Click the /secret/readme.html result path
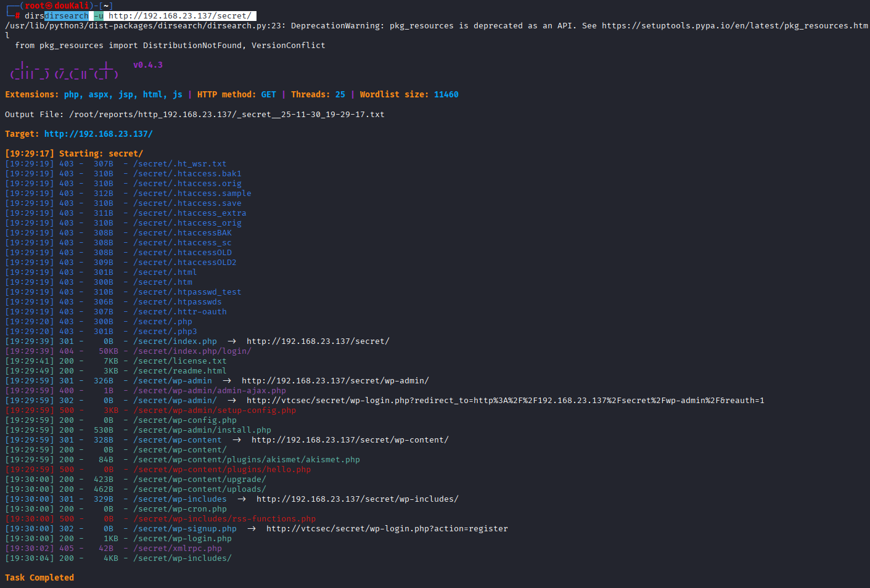The image size is (870, 588). [x=179, y=371]
